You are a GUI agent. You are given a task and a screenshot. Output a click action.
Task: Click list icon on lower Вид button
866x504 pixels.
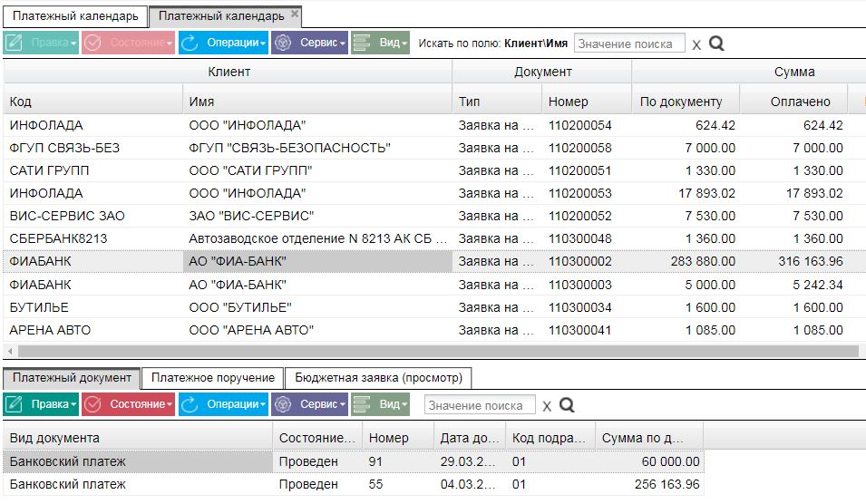pyautogui.click(x=362, y=404)
